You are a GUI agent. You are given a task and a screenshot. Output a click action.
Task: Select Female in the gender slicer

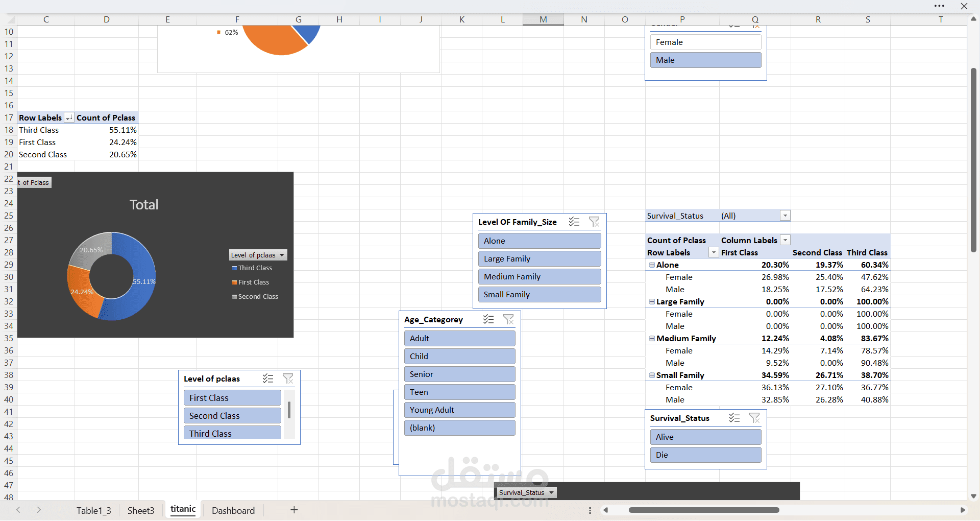tap(705, 42)
